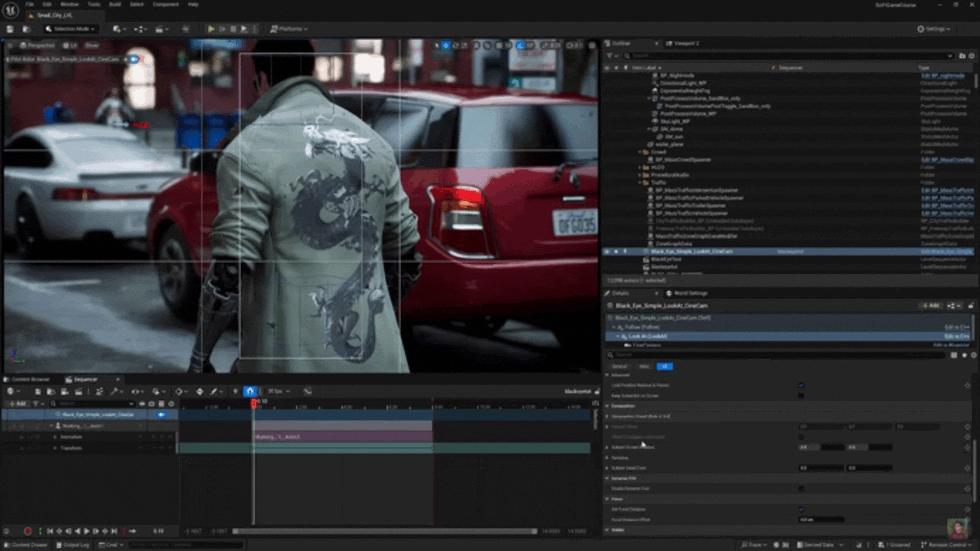Viewport: 980px width, 551px height.
Task: Click the red record button in Sequencer
Action: [28, 531]
